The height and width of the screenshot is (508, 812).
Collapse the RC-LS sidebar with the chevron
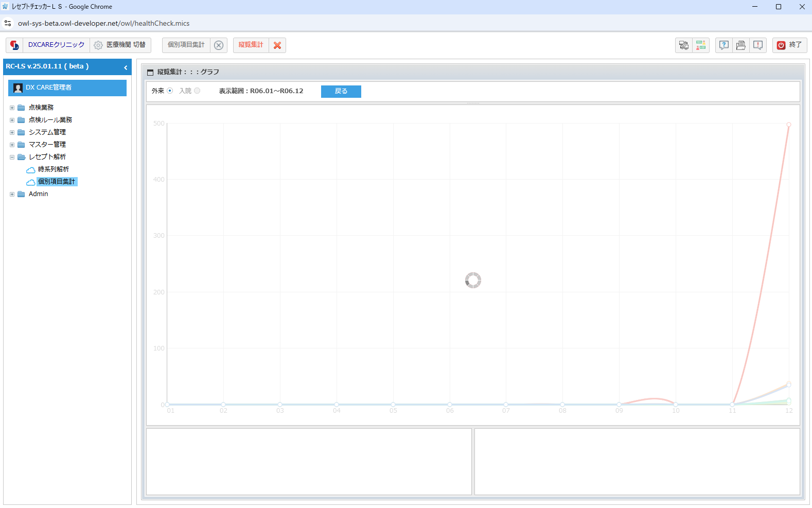[126, 67]
